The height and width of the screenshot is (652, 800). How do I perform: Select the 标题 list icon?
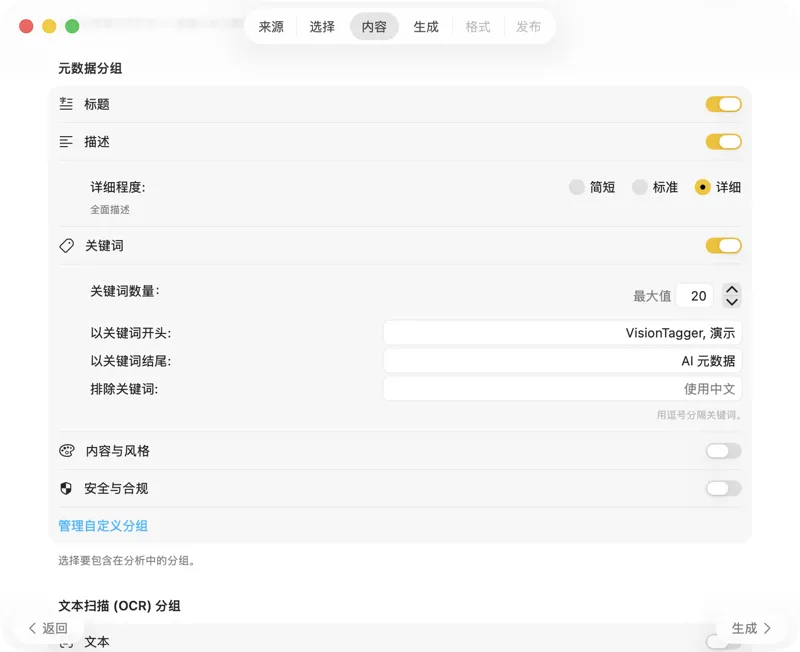click(x=67, y=103)
